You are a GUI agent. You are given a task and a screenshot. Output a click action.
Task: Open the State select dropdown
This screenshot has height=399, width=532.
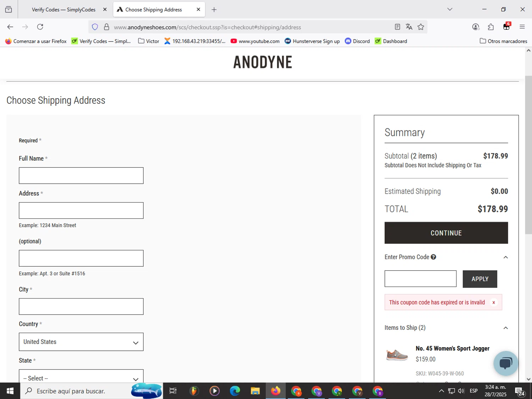click(x=81, y=376)
